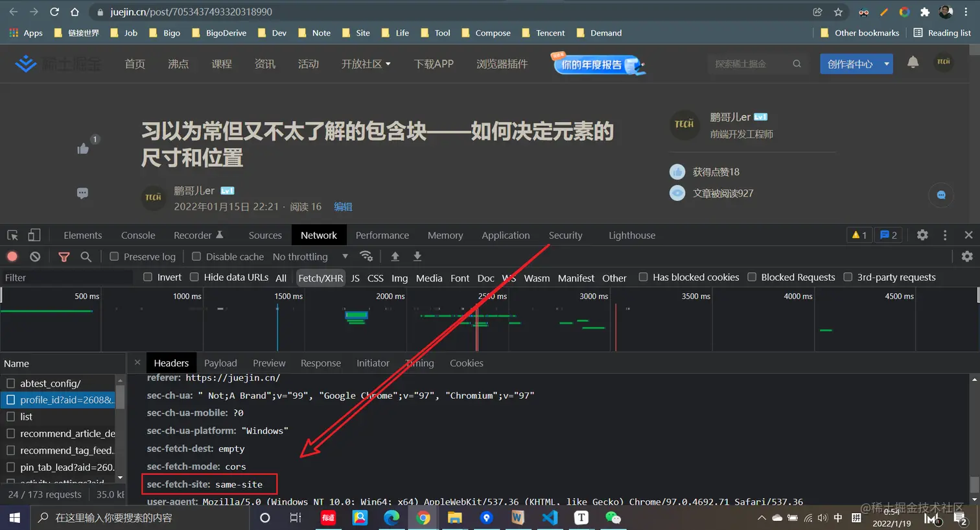Filter requests by Fetch/XHR
This screenshot has width=980, height=530.
coord(321,278)
